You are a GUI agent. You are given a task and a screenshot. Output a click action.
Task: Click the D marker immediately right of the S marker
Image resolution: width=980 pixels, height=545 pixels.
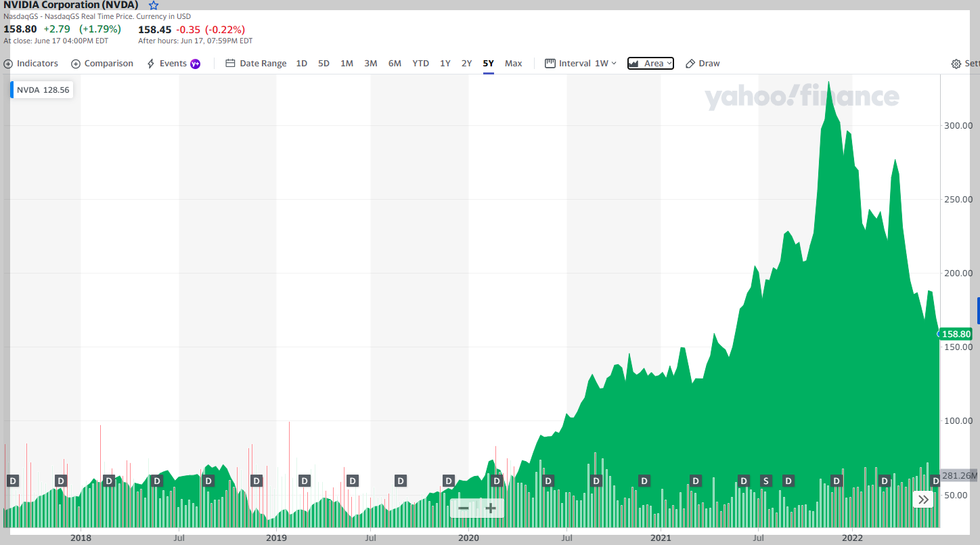(x=788, y=481)
